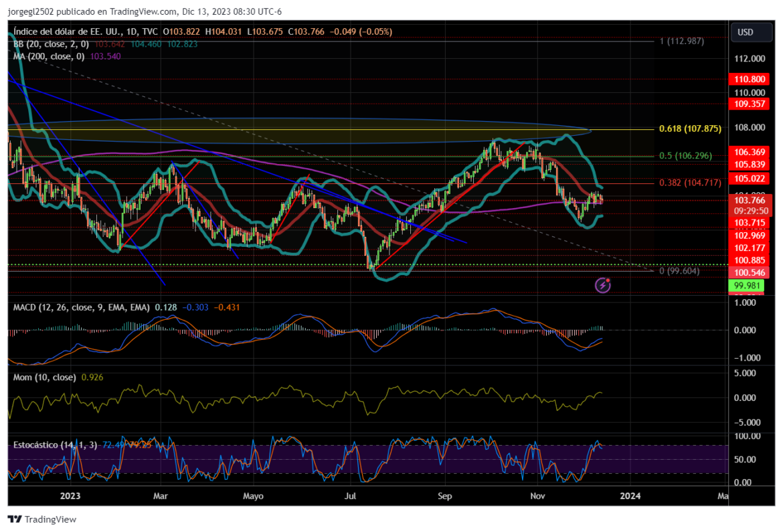This screenshot has width=783, height=532.
Task: Click the Mom (10, close) indicator title
Action: pos(44,377)
